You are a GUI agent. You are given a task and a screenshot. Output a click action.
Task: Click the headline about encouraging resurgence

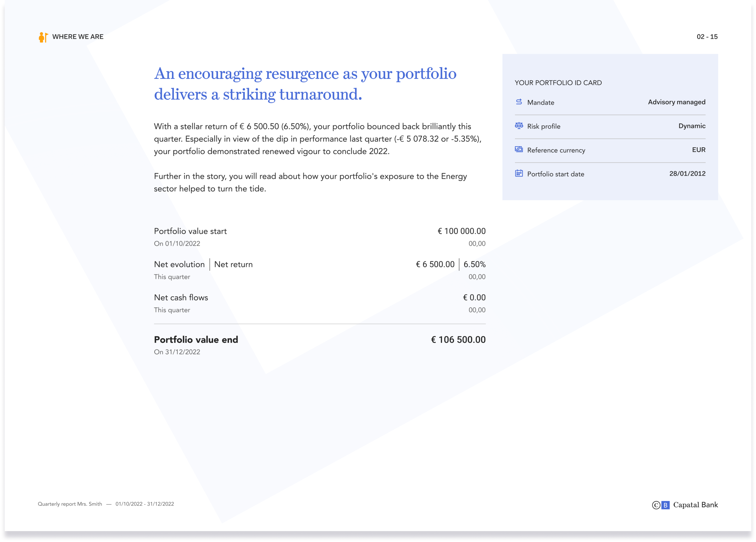[x=305, y=84]
